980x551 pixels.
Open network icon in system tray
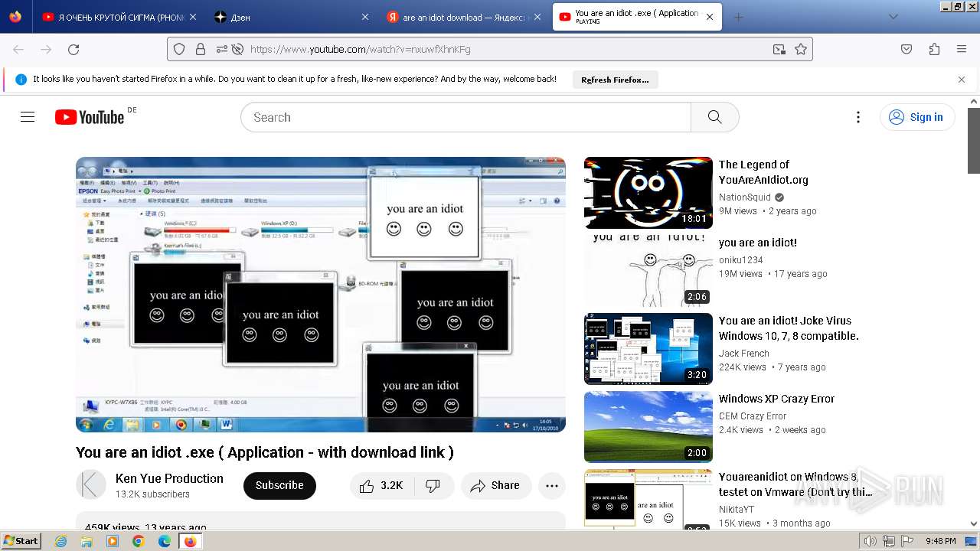click(x=888, y=541)
